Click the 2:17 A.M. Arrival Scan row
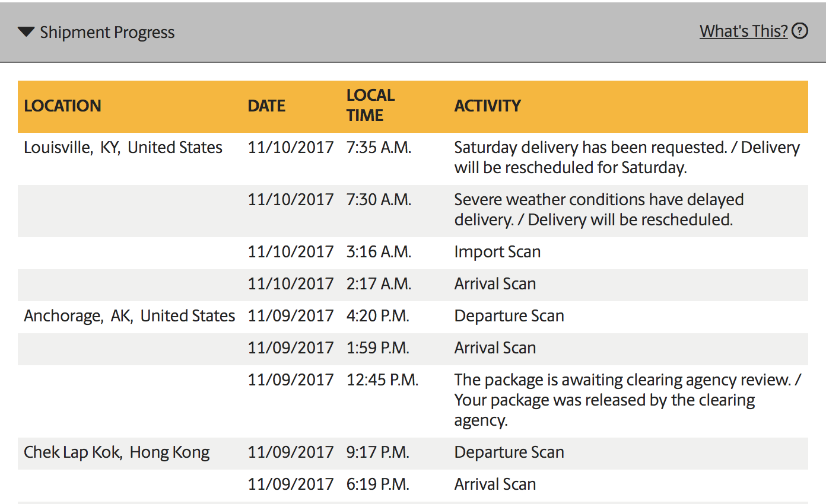 tap(413, 283)
